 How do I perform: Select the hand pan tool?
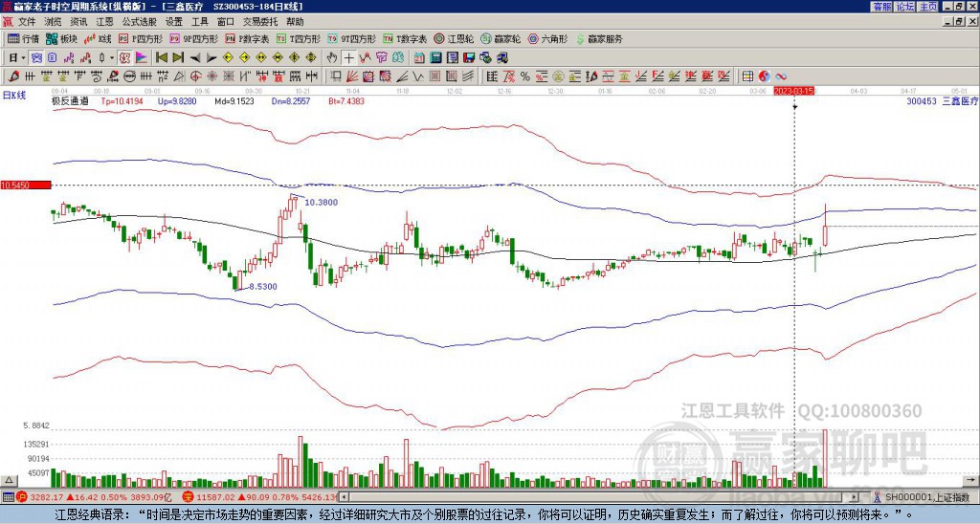(332, 57)
